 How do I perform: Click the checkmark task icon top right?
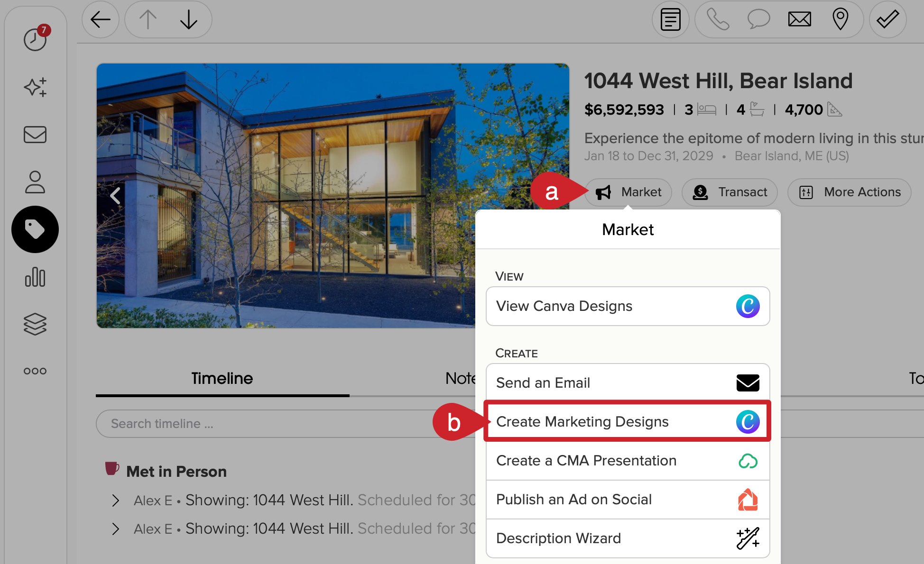coord(887,19)
